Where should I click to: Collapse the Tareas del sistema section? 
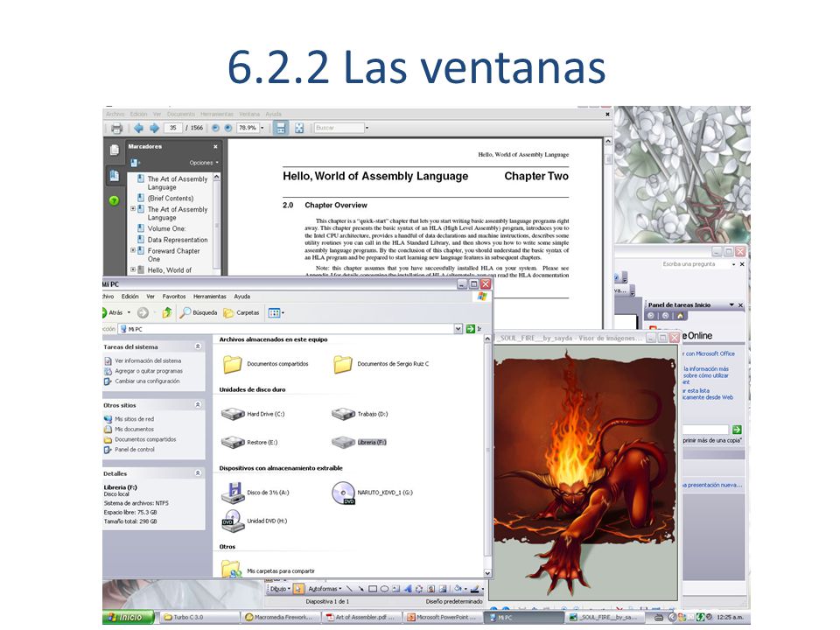[x=198, y=346]
